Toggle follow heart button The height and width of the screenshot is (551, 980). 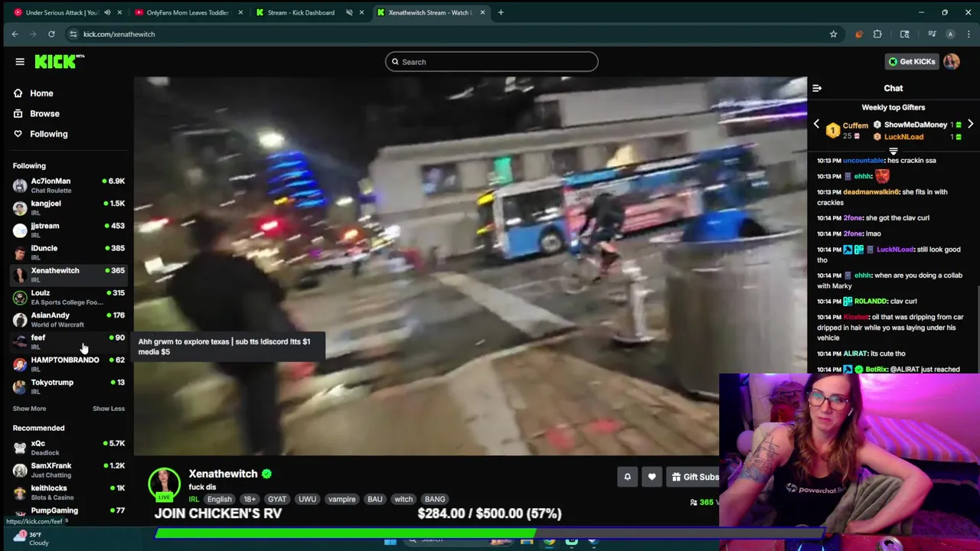click(652, 477)
